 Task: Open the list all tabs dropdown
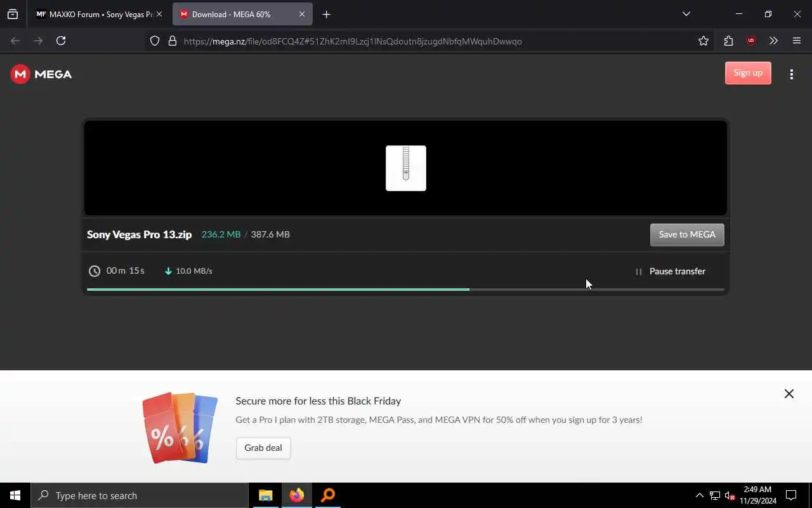[x=686, y=14]
